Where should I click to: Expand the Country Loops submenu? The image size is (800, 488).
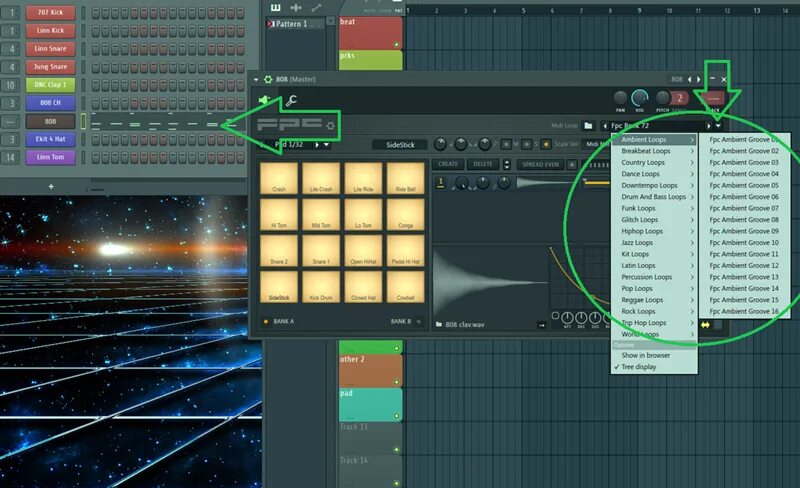pyautogui.click(x=655, y=162)
